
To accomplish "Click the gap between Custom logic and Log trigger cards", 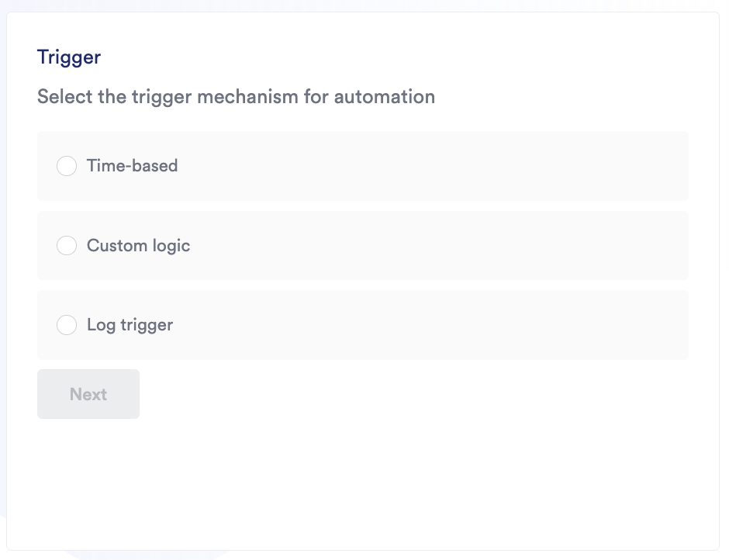I will pyautogui.click(x=363, y=285).
